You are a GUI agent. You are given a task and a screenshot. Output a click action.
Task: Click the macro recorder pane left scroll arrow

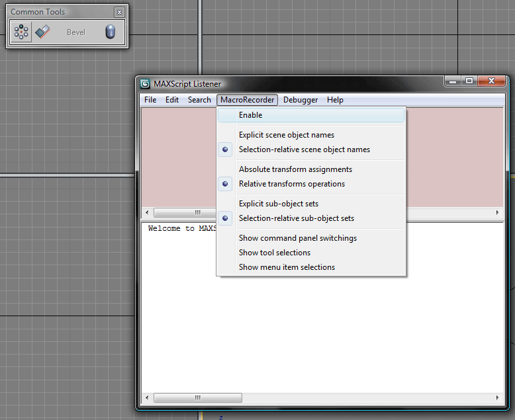[x=147, y=212]
